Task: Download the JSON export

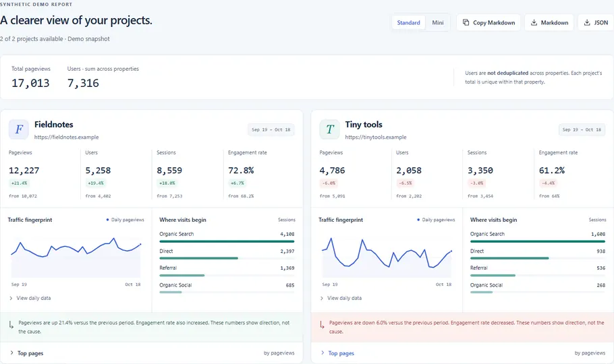Action: [x=596, y=23]
